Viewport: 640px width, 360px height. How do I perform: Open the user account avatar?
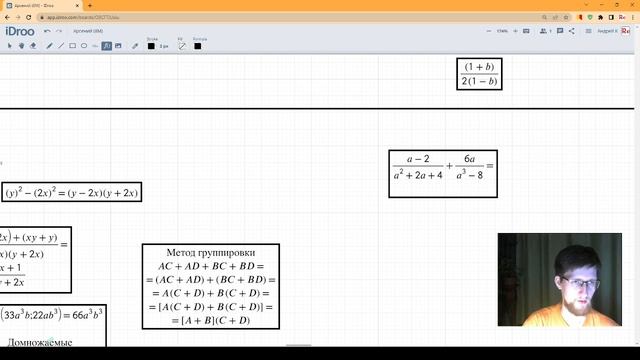coord(626,31)
